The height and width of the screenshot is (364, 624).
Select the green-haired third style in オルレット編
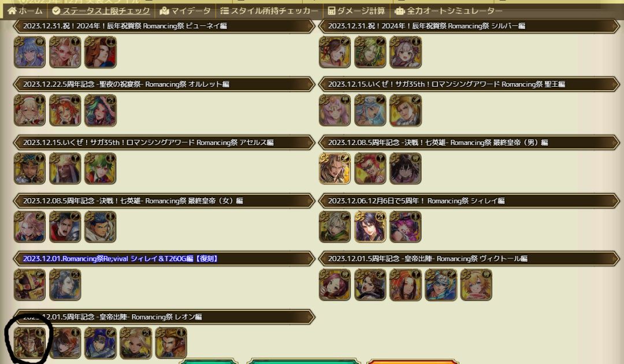pyautogui.click(x=101, y=110)
